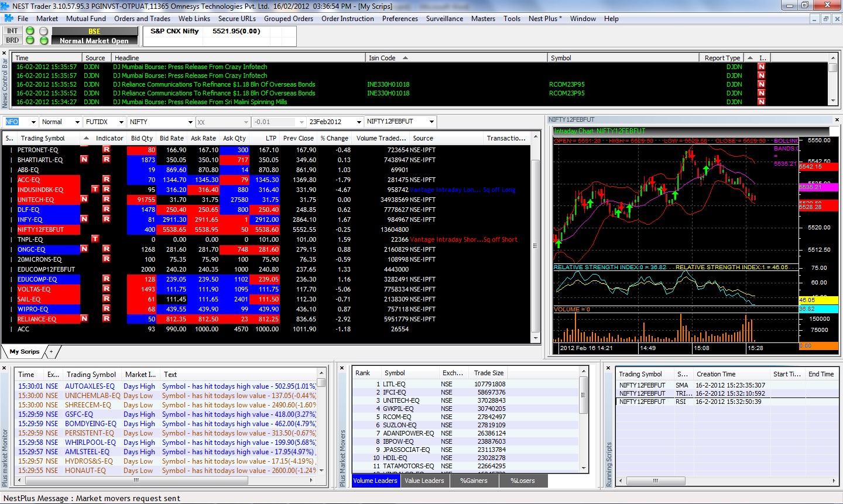Screen dimensions: 843x504
Task: Switch to the %Losers tab
Action: tap(523, 481)
